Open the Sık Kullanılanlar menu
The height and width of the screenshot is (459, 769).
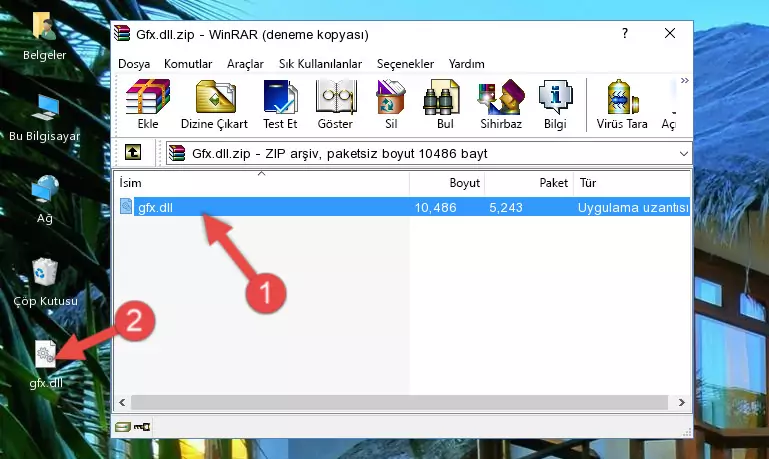(x=320, y=64)
